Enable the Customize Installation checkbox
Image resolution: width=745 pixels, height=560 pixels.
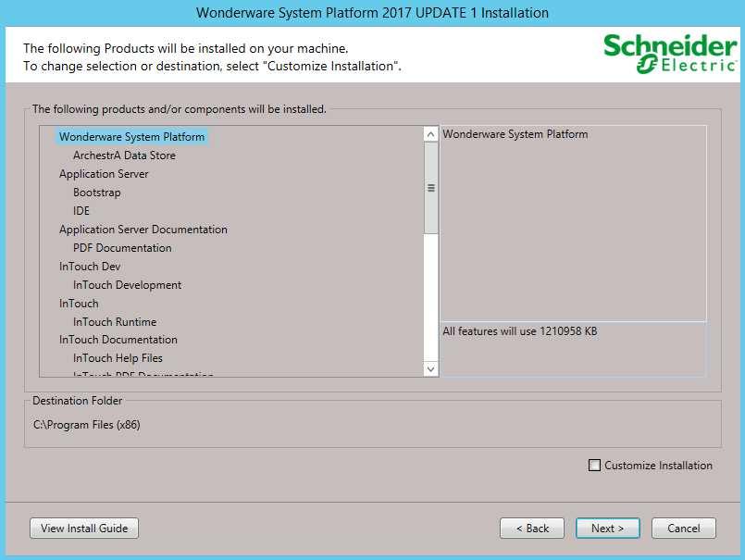[594, 465]
